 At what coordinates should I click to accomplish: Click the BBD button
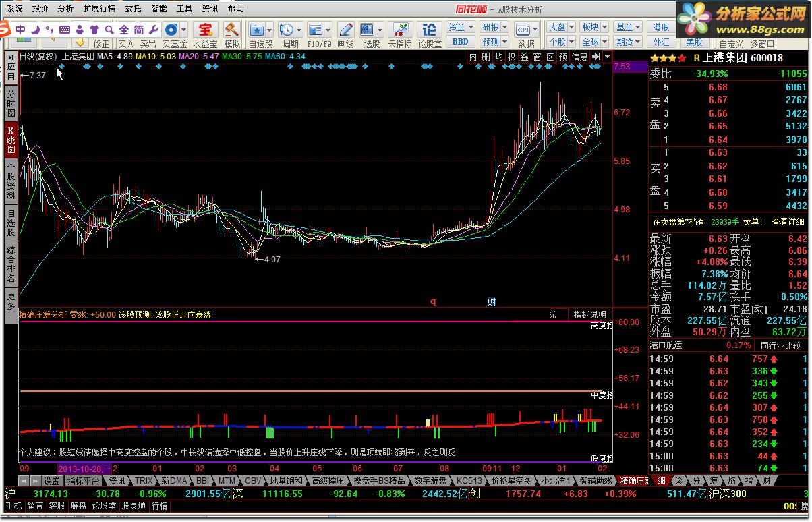pos(460,41)
